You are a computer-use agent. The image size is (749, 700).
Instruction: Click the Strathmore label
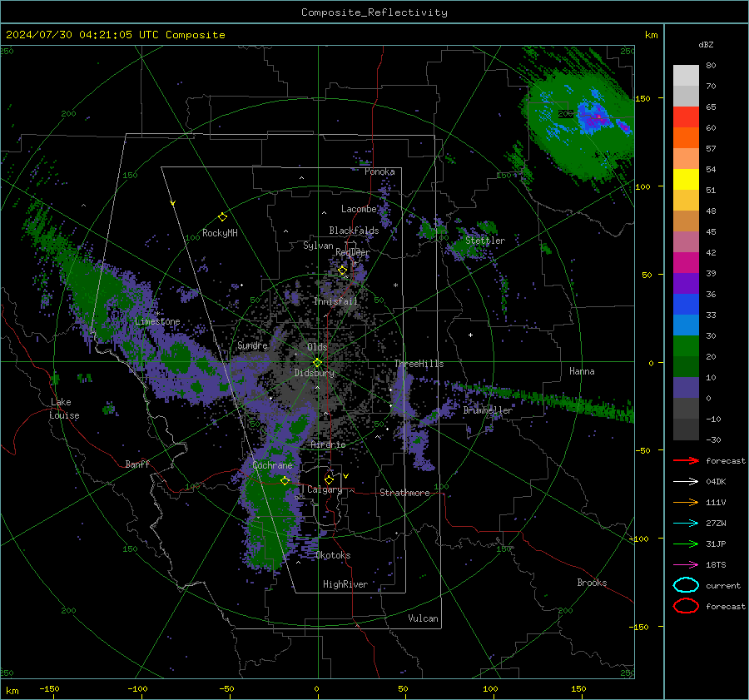(x=404, y=493)
